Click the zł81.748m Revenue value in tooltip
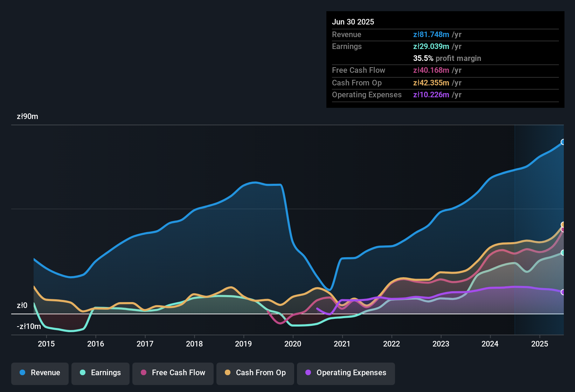Viewport: 575px width, 392px height. coord(431,34)
